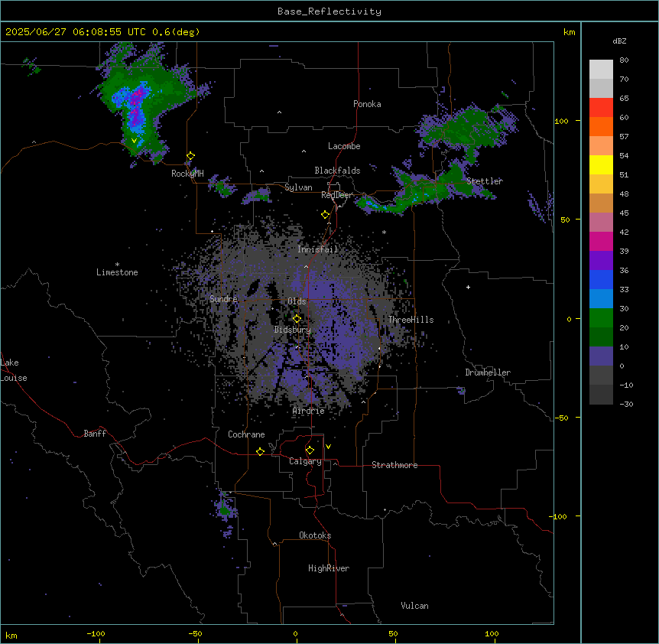Click the Vulcan label

(414, 606)
